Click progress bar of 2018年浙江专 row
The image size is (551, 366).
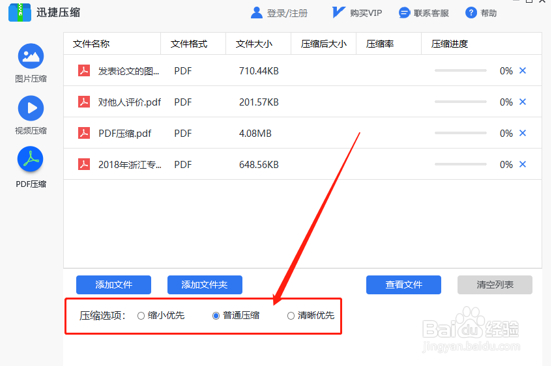click(x=461, y=164)
